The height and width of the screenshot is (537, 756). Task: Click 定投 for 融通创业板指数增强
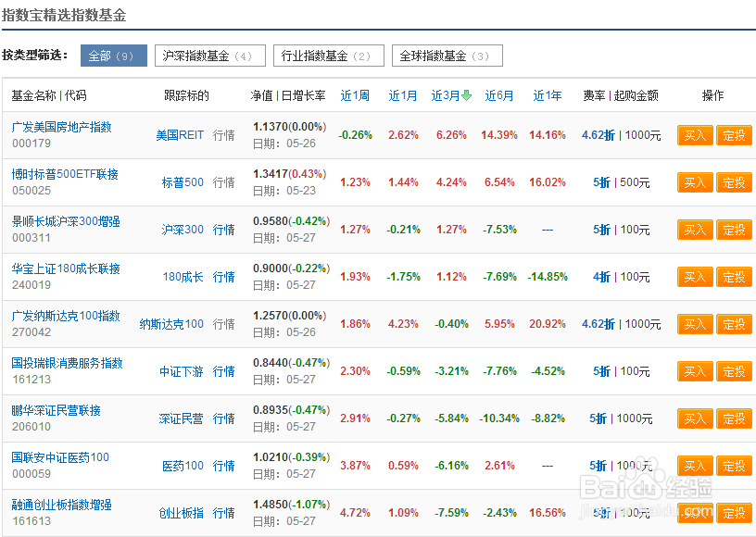coord(734,513)
